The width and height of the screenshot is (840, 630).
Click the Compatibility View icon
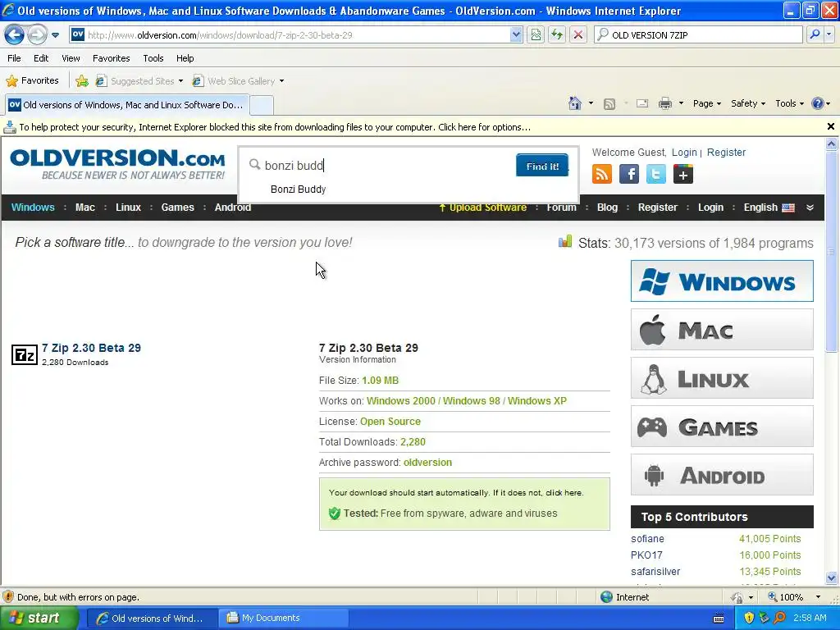pos(536,35)
